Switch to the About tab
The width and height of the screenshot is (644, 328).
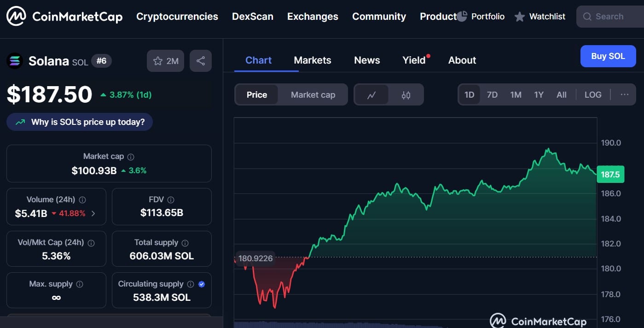[462, 60]
